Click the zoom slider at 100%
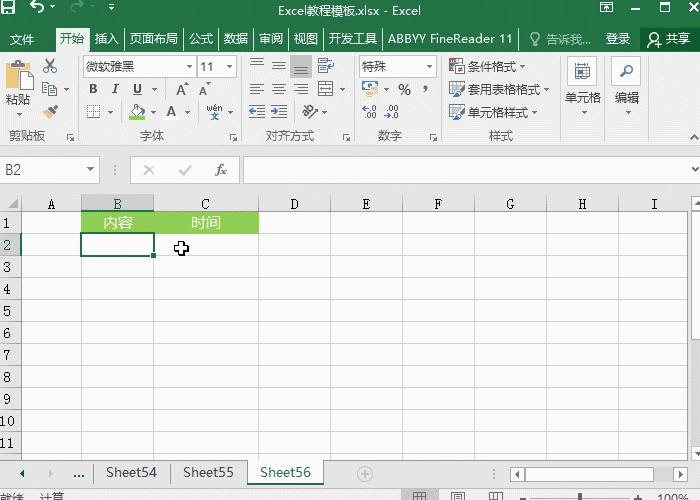The image size is (700, 500). coord(579,496)
